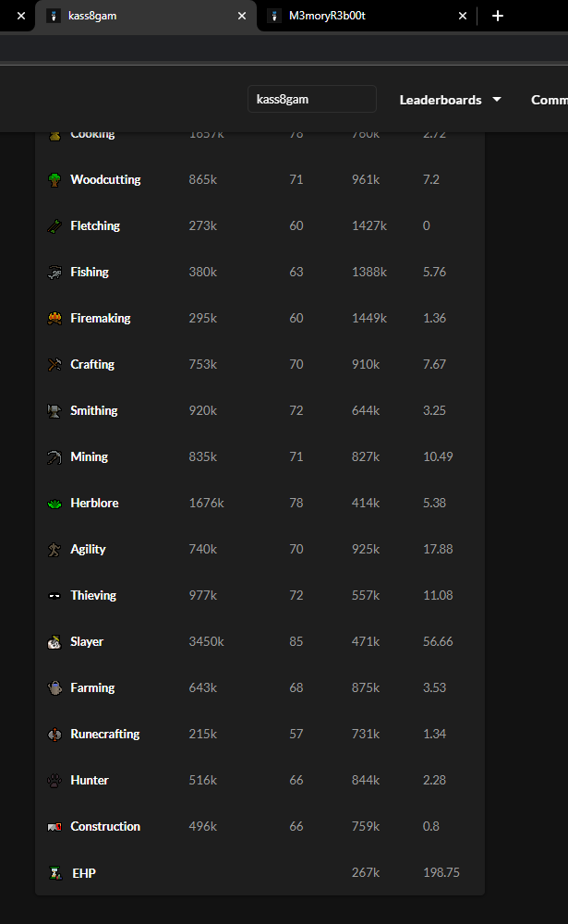Click the Construction skill row label
The height and width of the screenshot is (924, 568).
point(105,826)
